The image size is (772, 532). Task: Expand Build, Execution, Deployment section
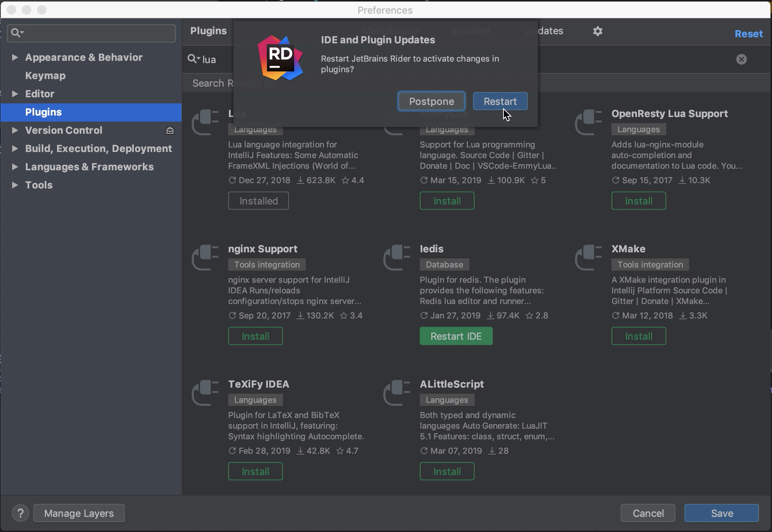click(x=15, y=149)
